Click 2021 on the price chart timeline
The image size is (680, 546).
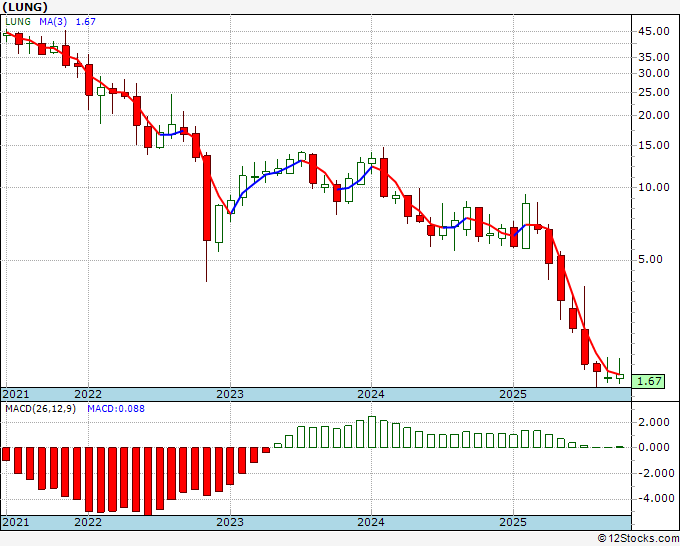(16, 394)
